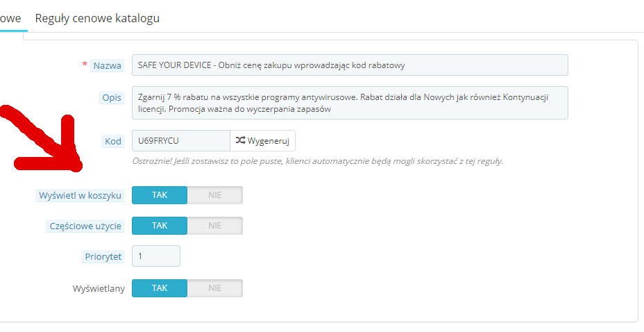Turn Wyświetlany on with TAK

coord(160,288)
